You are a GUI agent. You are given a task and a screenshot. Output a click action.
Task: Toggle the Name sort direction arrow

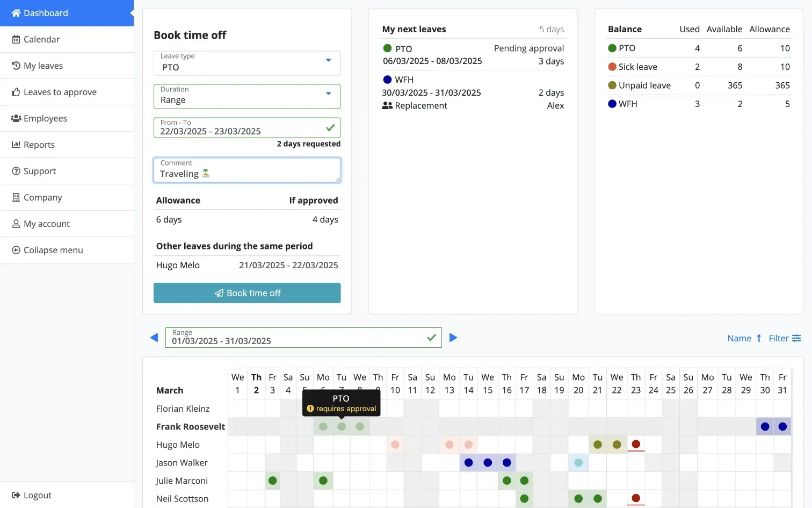[x=758, y=338]
